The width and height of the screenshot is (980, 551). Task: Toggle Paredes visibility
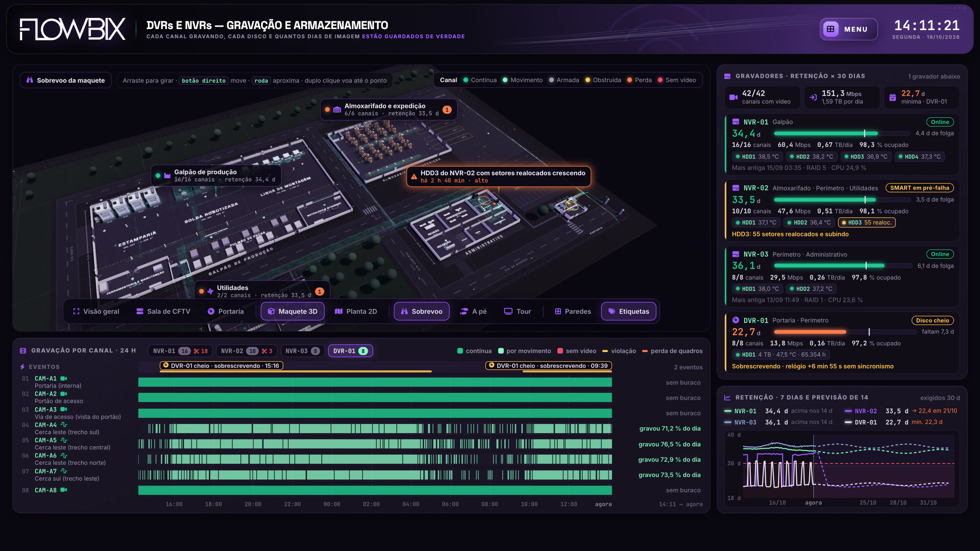pyautogui.click(x=573, y=311)
